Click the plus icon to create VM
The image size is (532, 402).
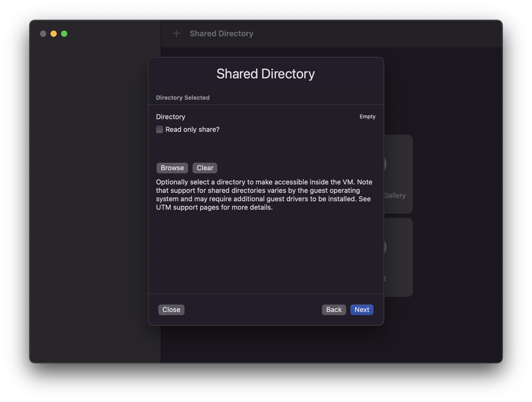pos(176,33)
